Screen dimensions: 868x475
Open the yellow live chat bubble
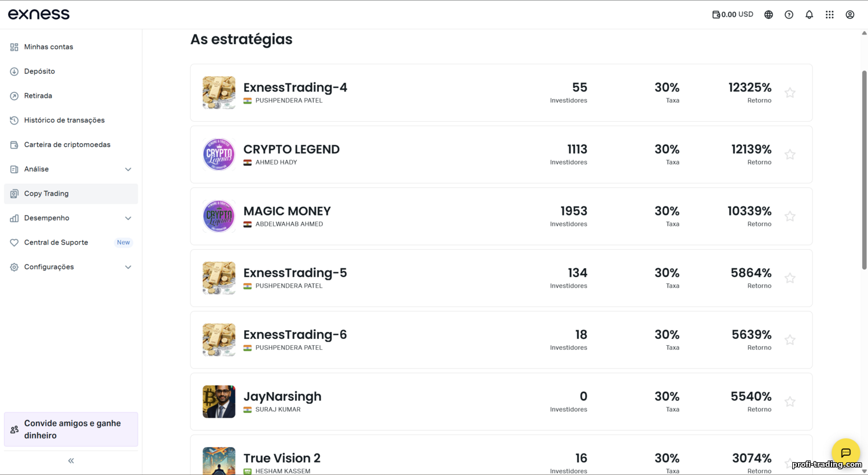[x=845, y=452]
